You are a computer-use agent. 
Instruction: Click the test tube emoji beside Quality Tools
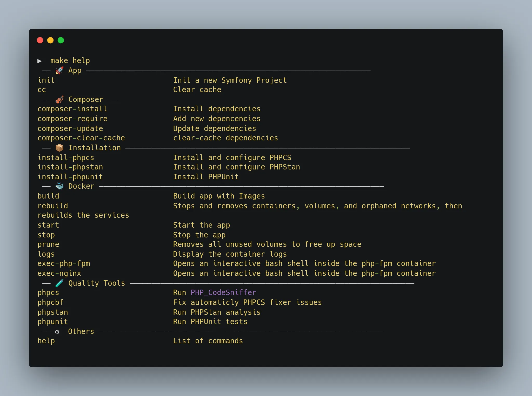pos(59,283)
